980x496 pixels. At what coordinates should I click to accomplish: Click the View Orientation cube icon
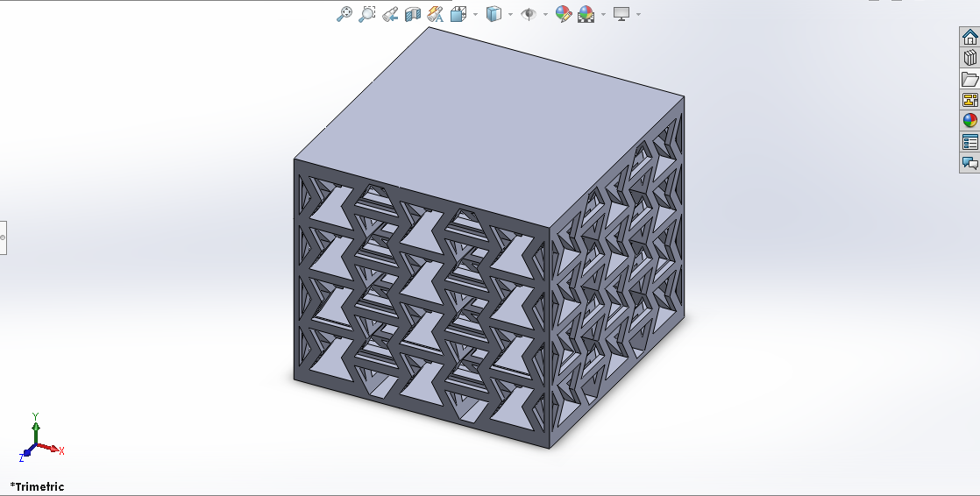click(458, 14)
